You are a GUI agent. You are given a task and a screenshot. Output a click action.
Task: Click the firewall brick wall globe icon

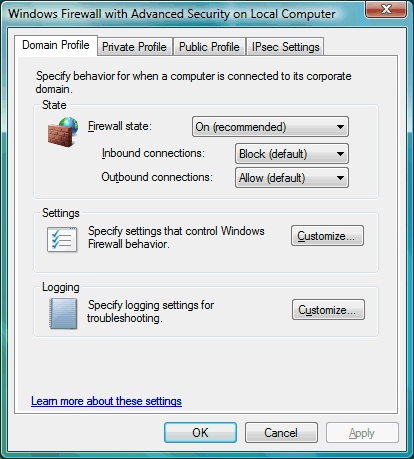(63, 132)
